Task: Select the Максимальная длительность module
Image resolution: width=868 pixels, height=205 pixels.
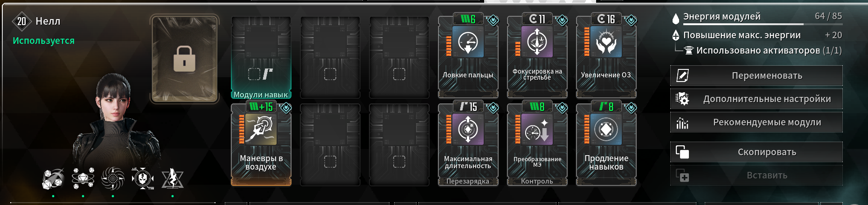Action: pos(468,144)
